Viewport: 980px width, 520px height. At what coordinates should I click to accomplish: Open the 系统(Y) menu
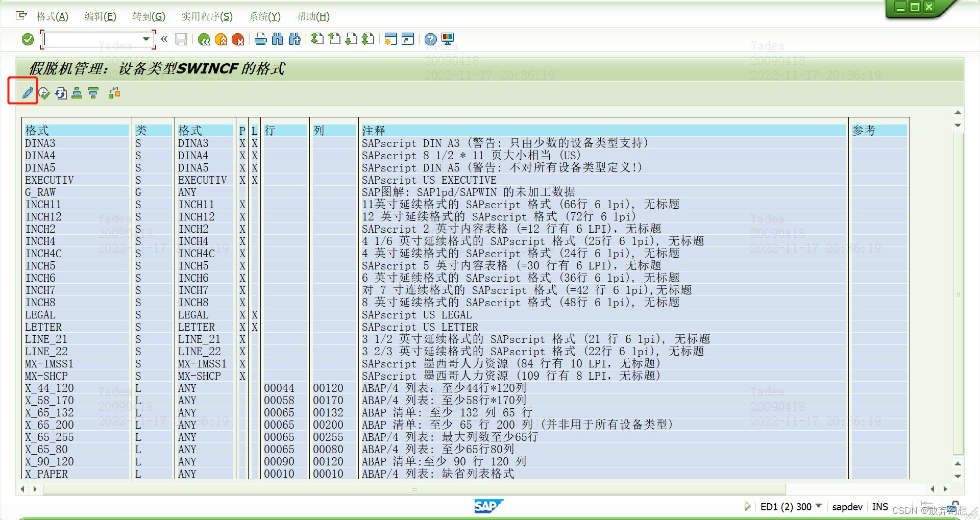[265, 17]
